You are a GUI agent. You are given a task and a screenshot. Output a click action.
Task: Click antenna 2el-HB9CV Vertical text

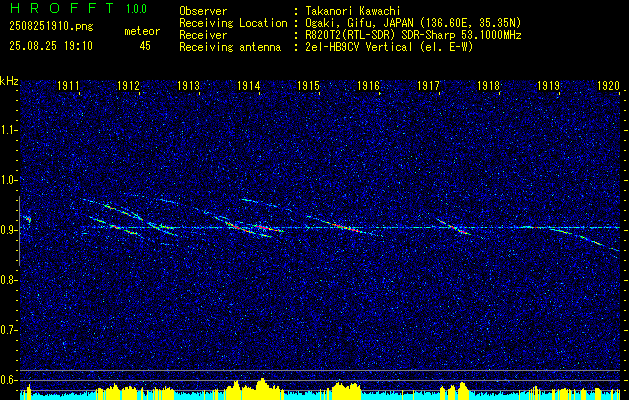[x=387, y=47]
